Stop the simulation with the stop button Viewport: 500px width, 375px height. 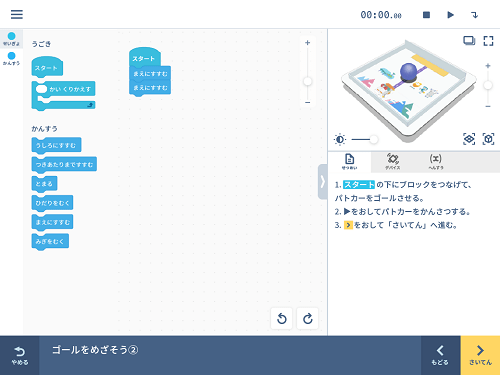tap(426, 15)
